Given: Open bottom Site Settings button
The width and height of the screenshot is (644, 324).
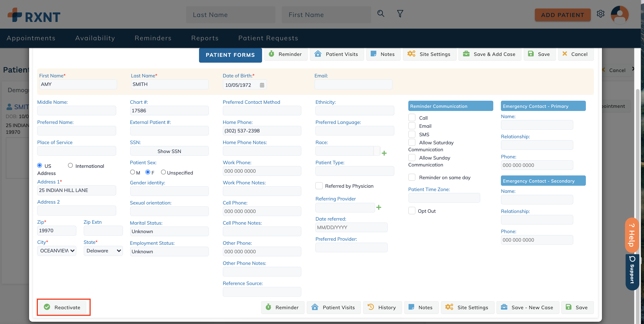Looking at the screenshot, I should coord(467,307).
